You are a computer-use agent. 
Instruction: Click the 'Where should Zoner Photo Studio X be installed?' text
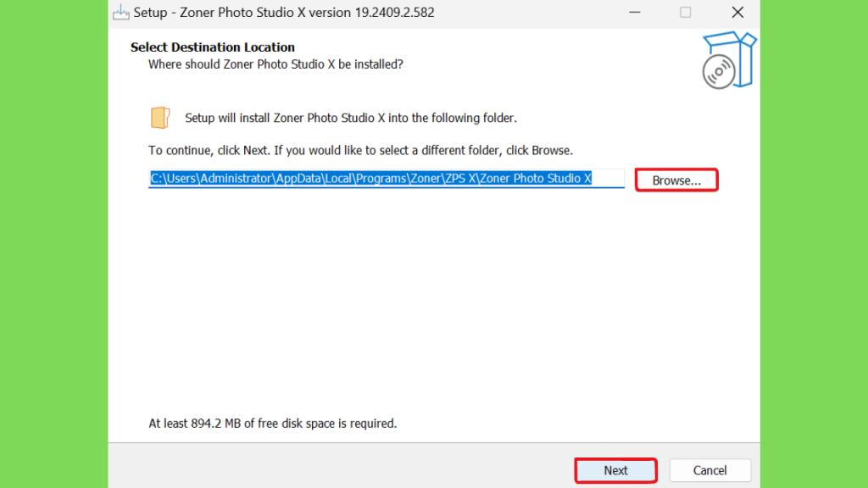(x=275, y=64)
